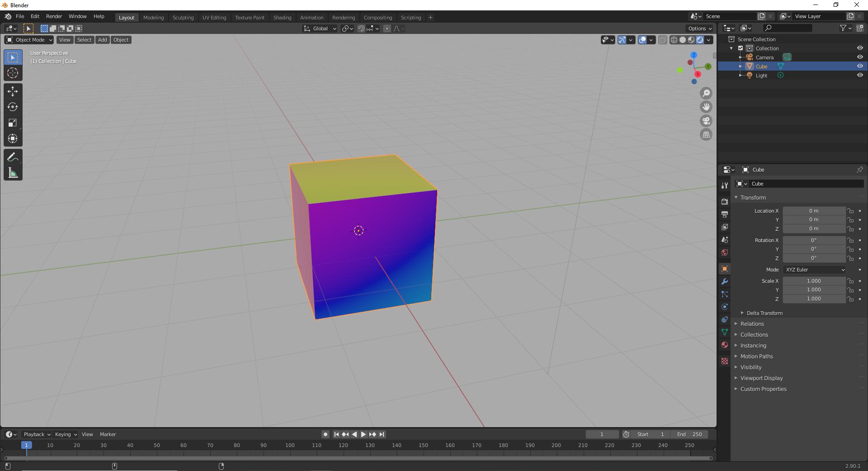The height and width of the screenshot is (471, 868).
Task: Open the Global transform orientation dropdown
Action: click(320, 29)
